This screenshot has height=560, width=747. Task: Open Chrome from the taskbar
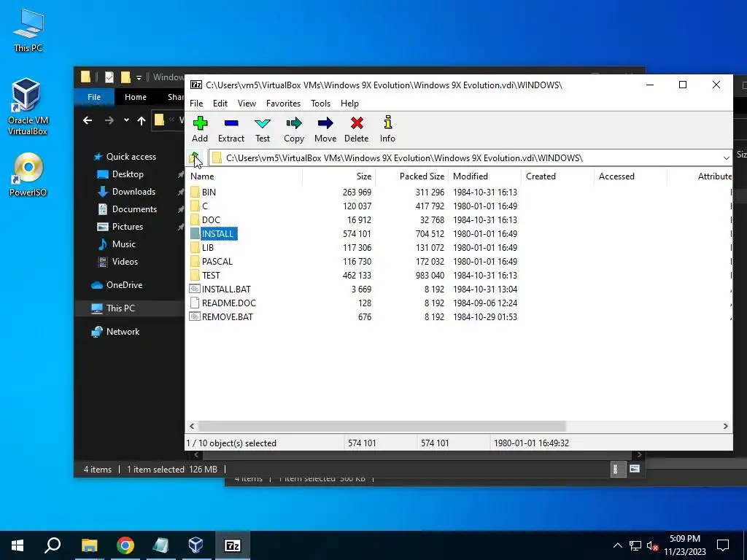coord(125,545)
